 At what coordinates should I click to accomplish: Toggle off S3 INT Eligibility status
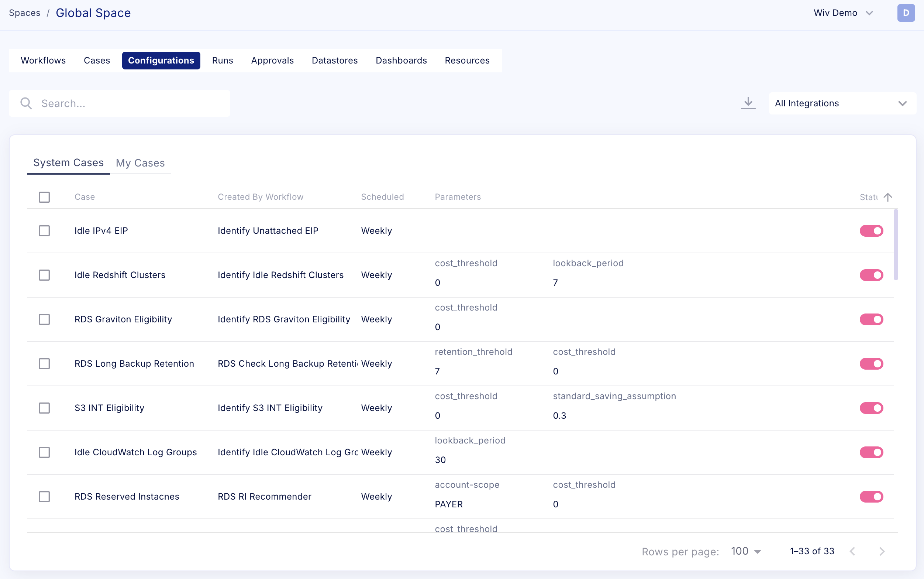pos(871,408)
